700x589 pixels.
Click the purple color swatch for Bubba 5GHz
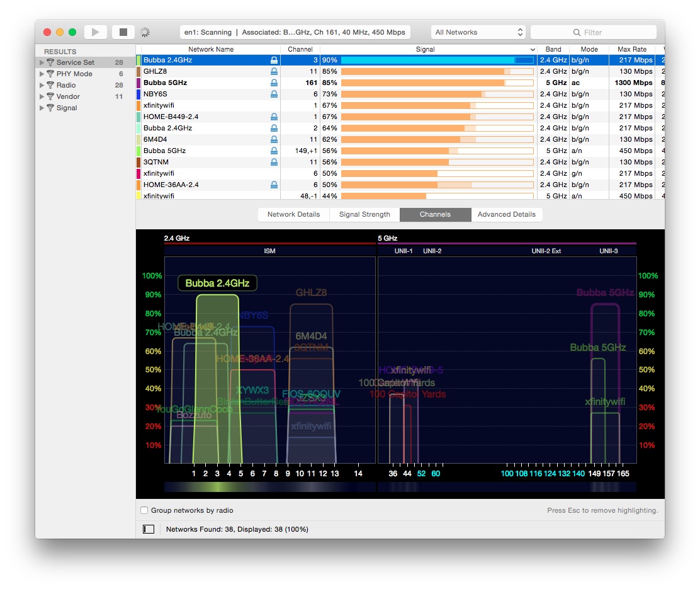click(139, 83)
